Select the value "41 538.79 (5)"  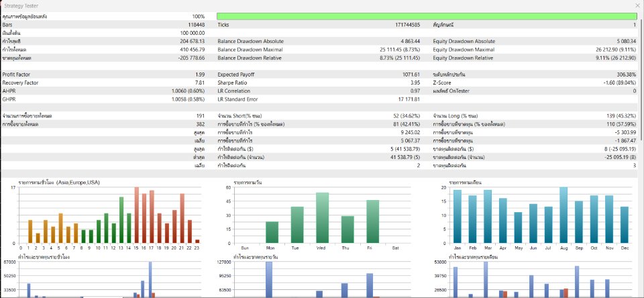click(404, 157)
